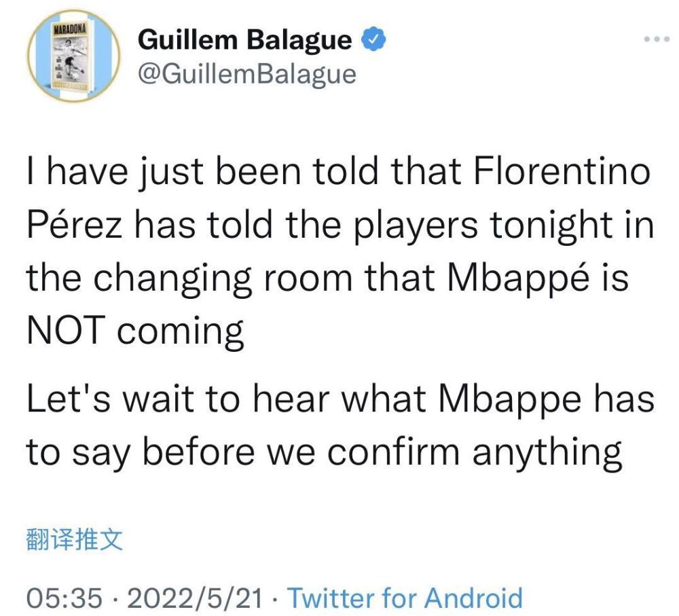The image size is (679, 616).
Task: Click the I have just been told line
Action: pos(204,173)
